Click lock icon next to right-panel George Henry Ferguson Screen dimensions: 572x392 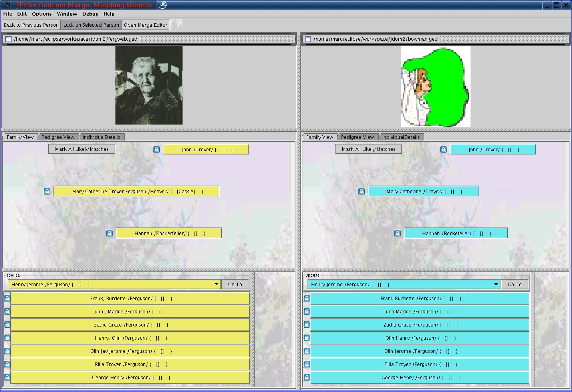pyautogui.click(x=307, y=377)
